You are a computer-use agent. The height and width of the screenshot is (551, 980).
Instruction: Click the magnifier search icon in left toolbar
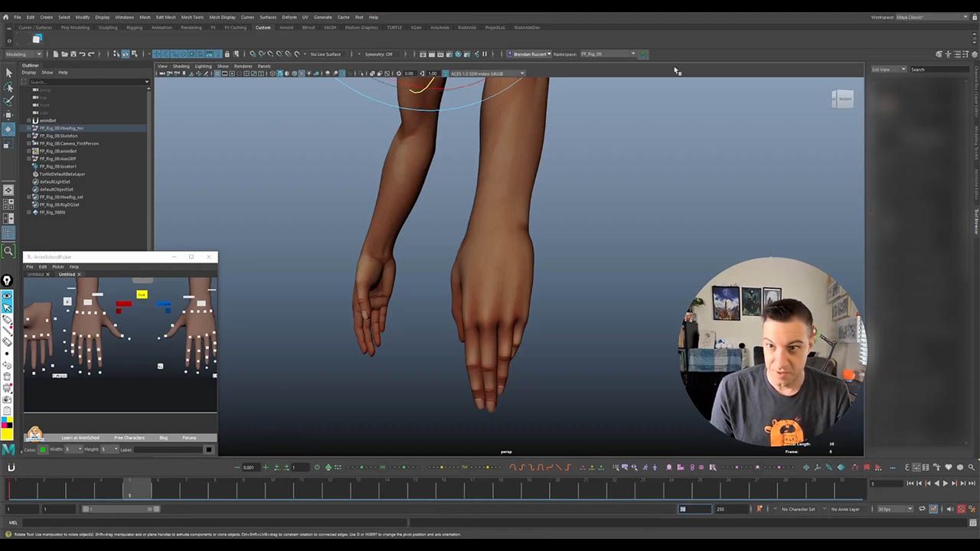click(8, 251)
